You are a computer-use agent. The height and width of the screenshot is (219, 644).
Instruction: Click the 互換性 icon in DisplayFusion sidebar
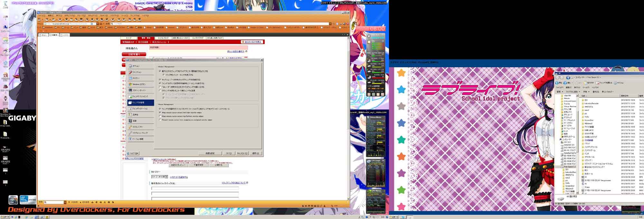(x=130, y=115)
